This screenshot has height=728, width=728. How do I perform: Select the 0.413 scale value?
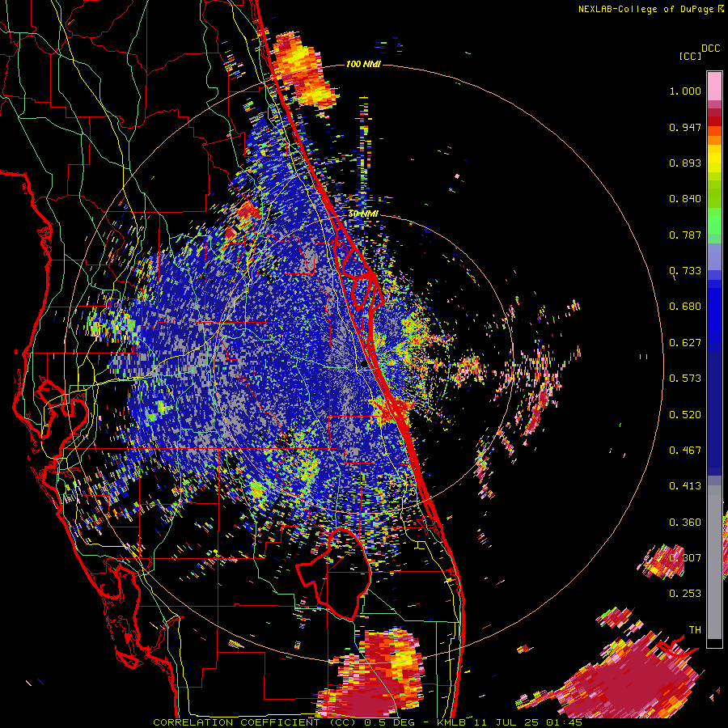pos(685,486)
